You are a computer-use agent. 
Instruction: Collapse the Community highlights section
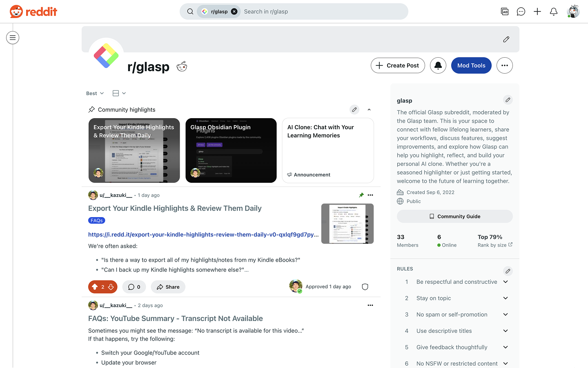[x=369, y=110]
